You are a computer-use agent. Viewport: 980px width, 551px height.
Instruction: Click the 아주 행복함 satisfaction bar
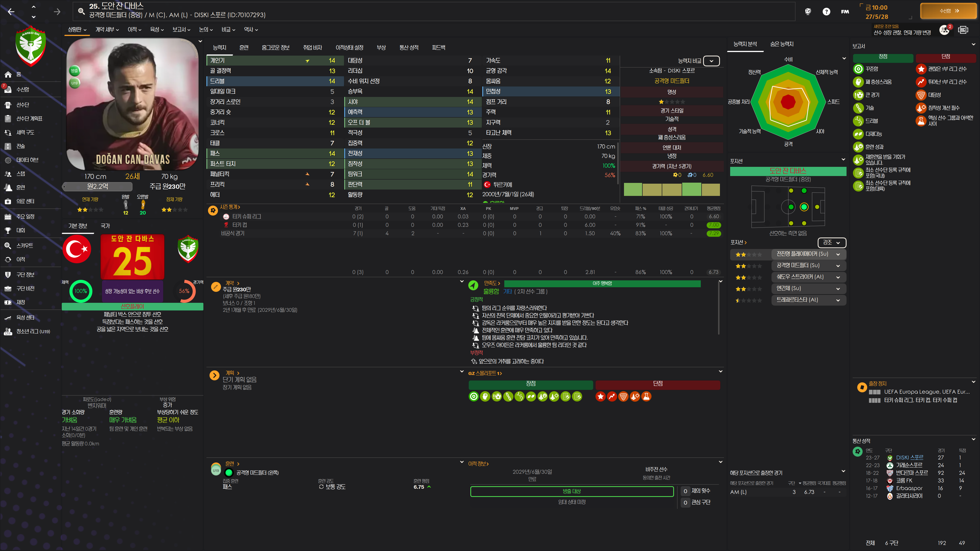(x=602, y=284)
